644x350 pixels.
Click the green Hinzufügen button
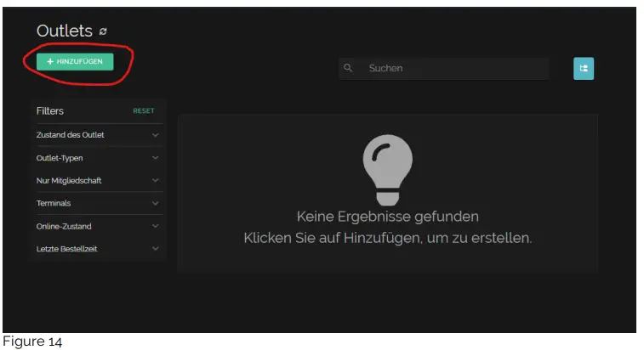pyautogui.click(x=75, y=61)
